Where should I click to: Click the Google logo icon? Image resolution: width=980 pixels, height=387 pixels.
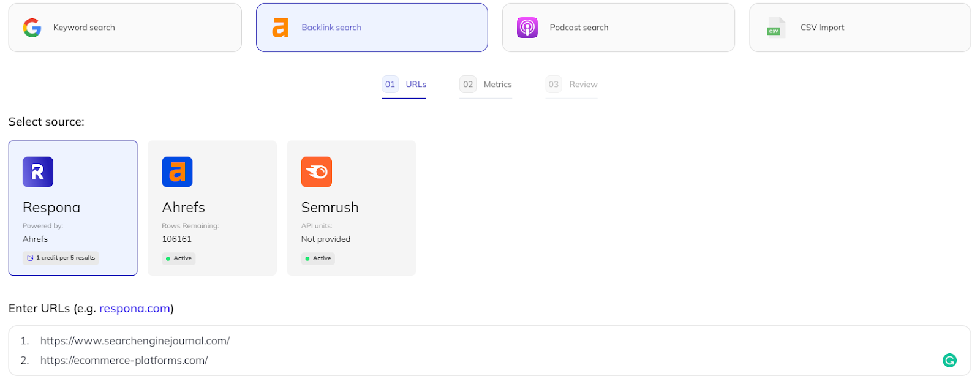click(32, 28)
